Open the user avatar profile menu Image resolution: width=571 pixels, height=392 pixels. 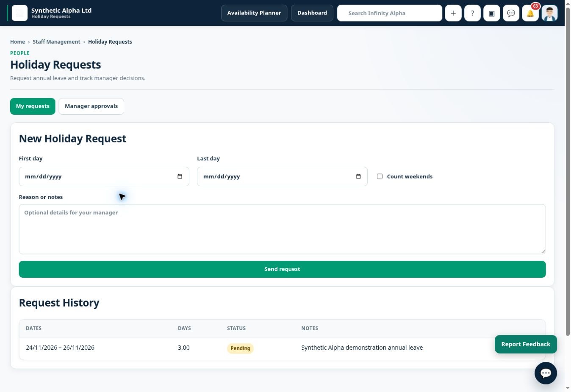549,13
